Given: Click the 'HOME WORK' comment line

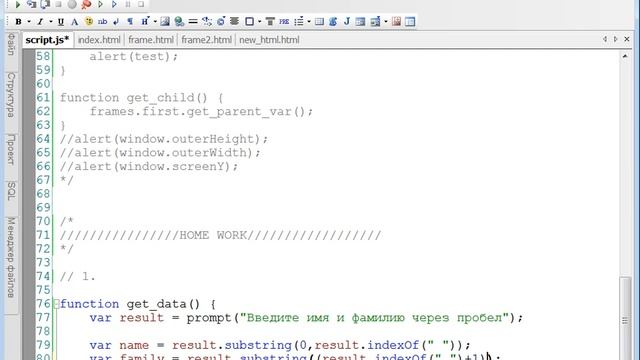Looking at the screenshot, I should click(x=220, y=236).
